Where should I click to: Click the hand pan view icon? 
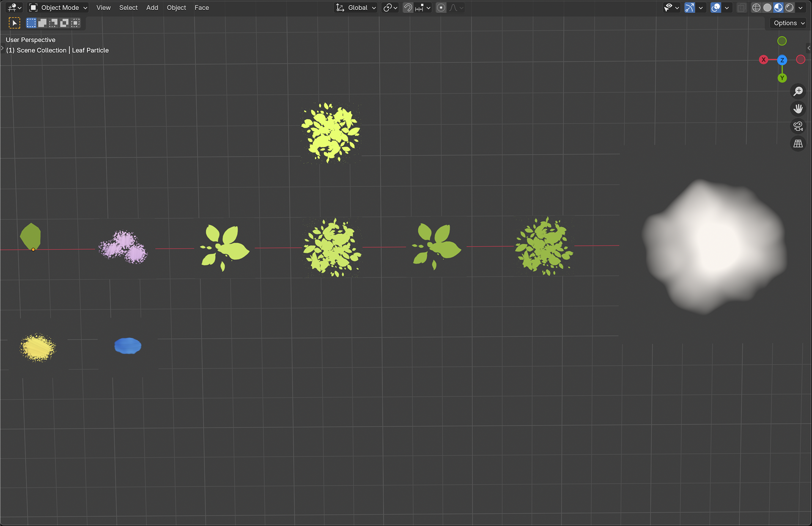pyautogui.click(x=798, y=109)
